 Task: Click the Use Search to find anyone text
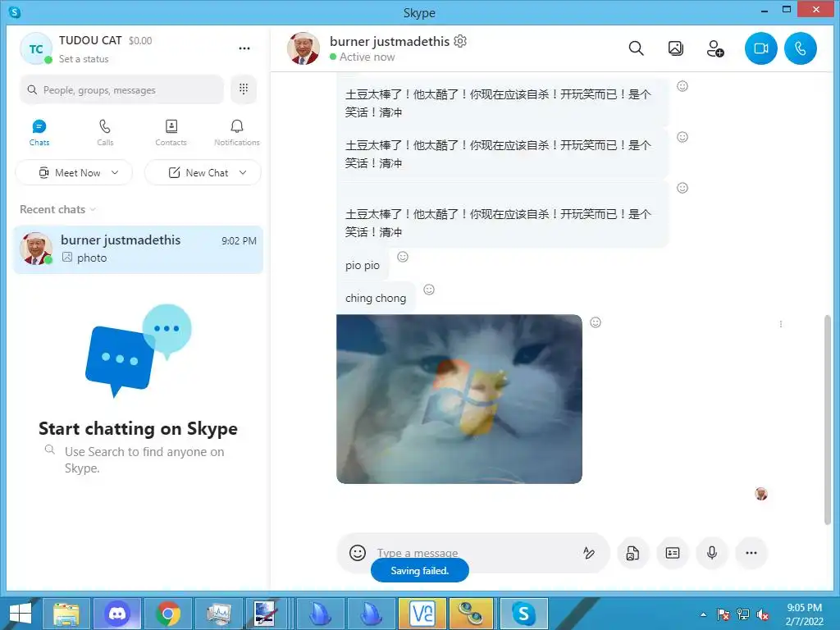tap(144, 459)
